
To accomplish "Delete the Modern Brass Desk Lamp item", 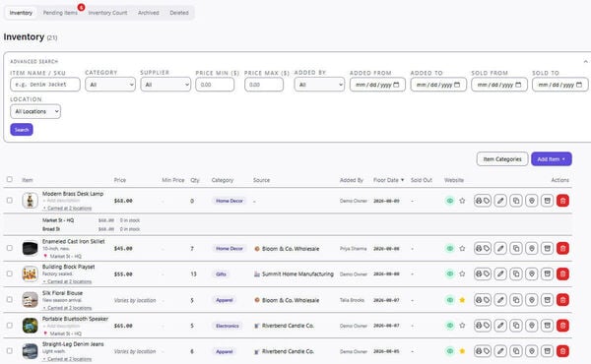I will tap(562, 201).
